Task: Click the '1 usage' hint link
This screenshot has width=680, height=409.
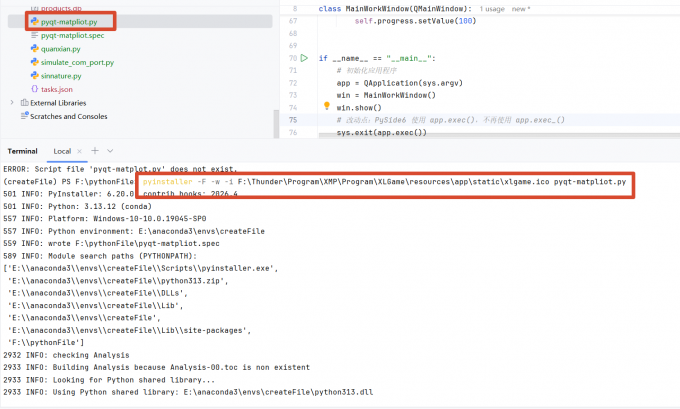Action: point(492,9)
